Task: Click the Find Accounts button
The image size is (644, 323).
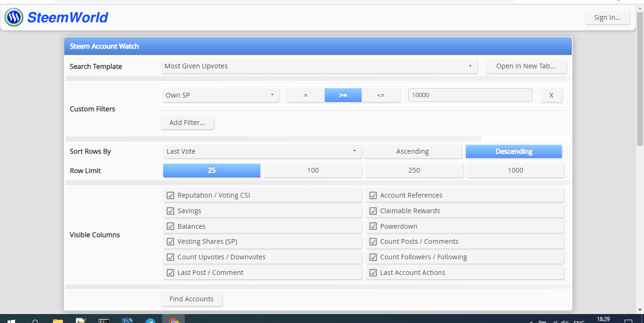Action: (191, 299)
